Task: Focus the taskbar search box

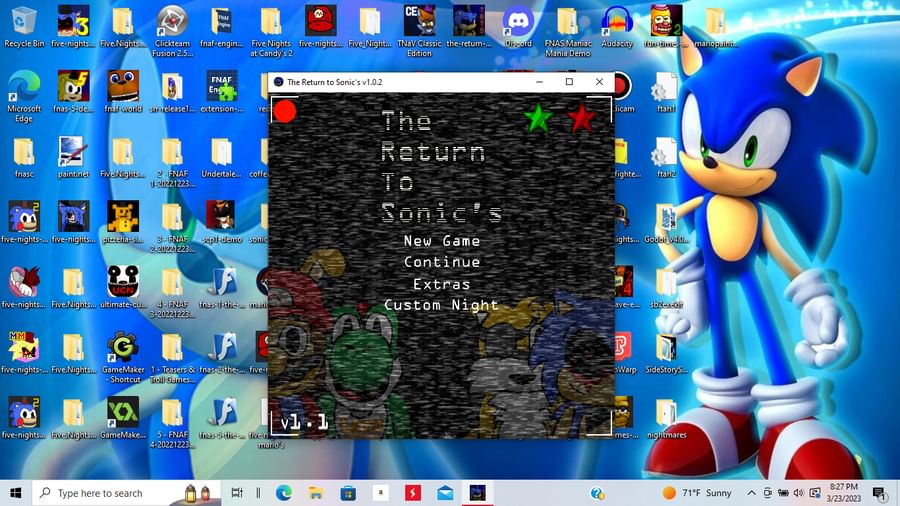Action: (x=126, y=493)
